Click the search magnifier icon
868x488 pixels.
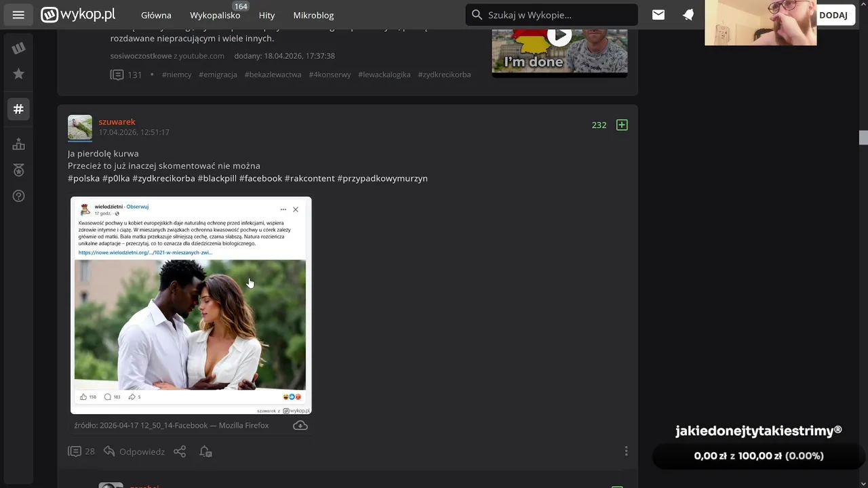tap(477, 15)
